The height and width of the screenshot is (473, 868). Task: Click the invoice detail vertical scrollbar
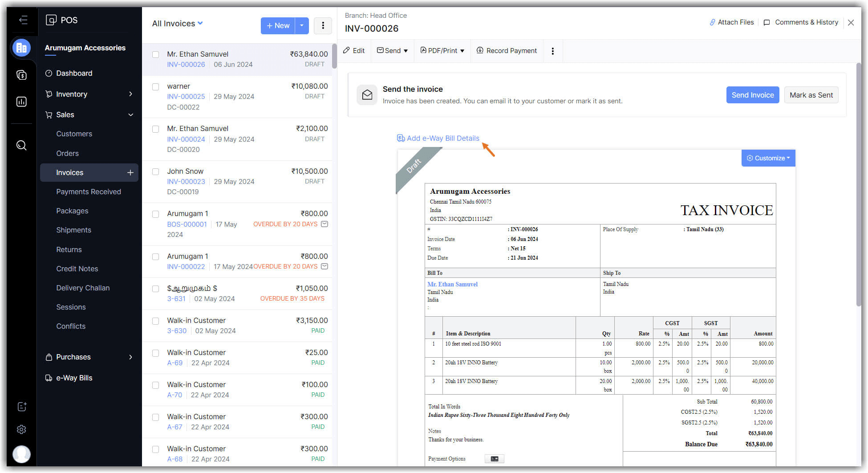coord(859,185)
